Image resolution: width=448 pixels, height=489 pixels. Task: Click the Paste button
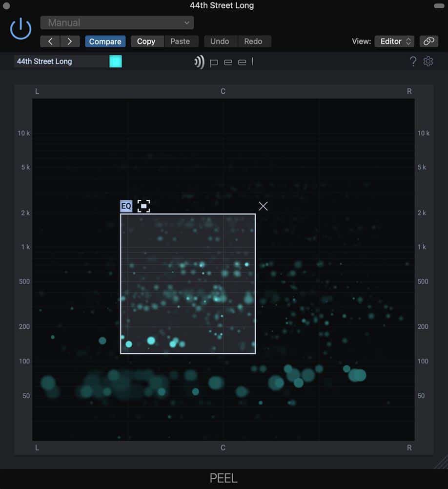coord(181,42)
